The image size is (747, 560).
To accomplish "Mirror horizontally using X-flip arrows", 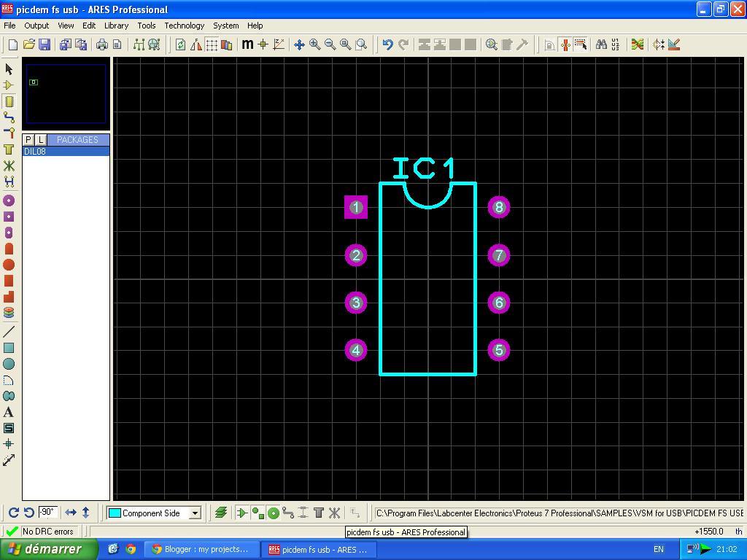I will click(71, 513).
